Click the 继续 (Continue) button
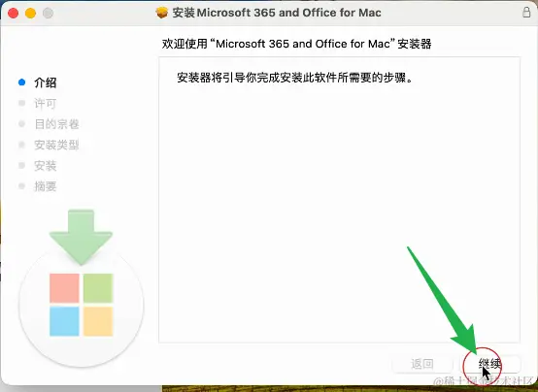538x392 pixels. 490,364
